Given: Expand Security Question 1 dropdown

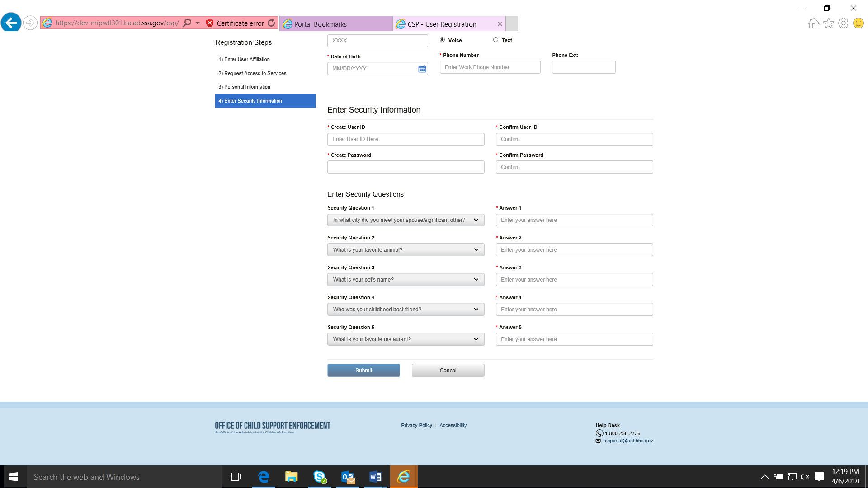Looking at the screenshot, I should click(x=406, y=220).
